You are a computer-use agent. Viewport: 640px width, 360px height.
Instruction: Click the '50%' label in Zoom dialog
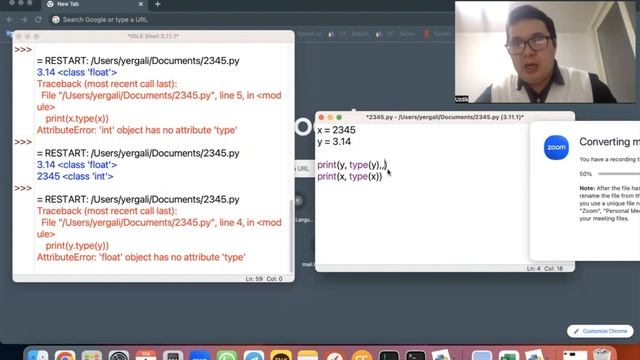[586, 174]
